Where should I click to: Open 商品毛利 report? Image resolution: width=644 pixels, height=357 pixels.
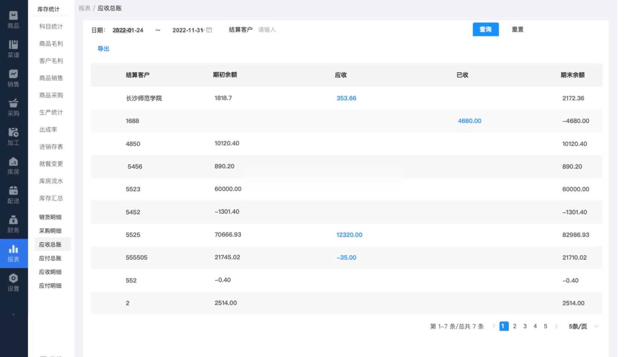[x=51, y=43]
